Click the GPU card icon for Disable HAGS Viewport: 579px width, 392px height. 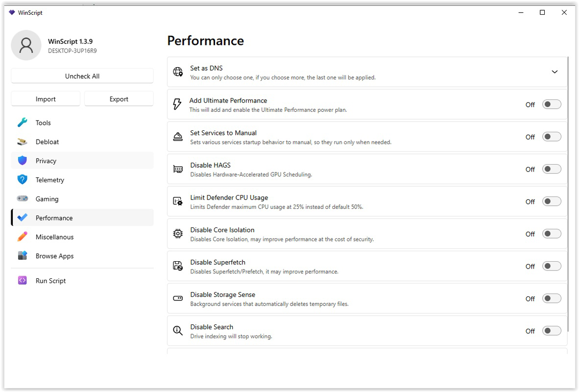coord(178,169)
